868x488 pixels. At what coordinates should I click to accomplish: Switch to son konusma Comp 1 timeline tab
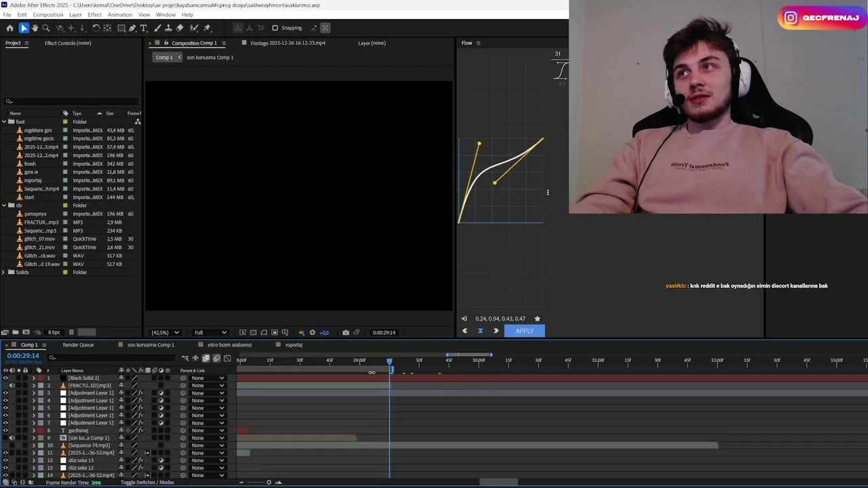(x=151, y=344)
